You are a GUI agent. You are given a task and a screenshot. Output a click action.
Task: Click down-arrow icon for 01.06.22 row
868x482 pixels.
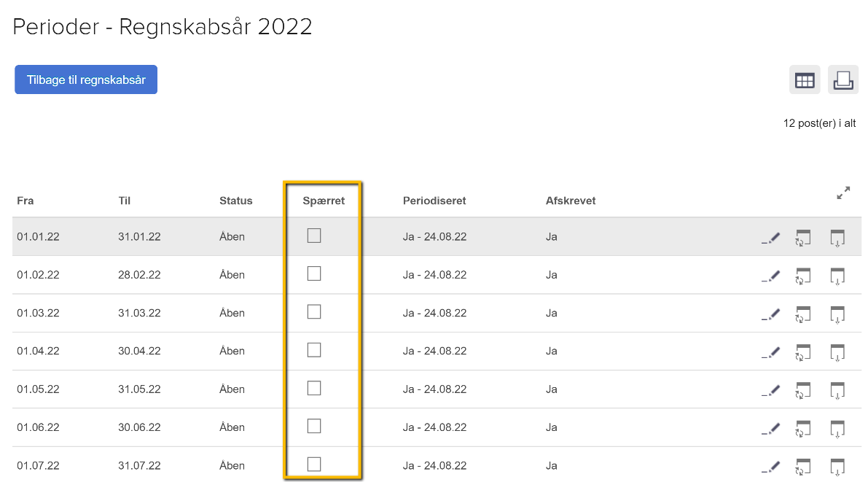pos(837,427)
